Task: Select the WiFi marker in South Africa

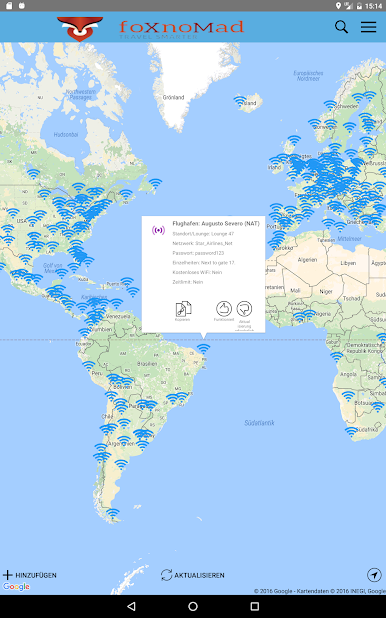Action: (351, 432)
